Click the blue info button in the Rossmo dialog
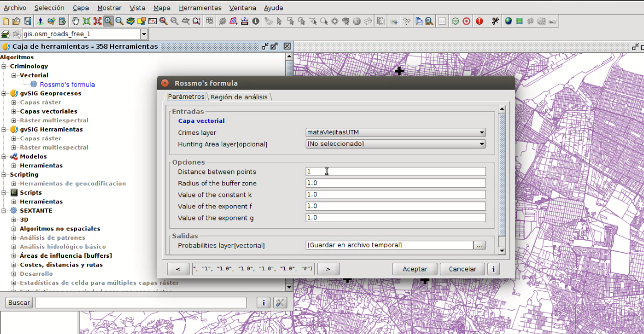Viewport: 644px width, 334px height. [493, 269]
